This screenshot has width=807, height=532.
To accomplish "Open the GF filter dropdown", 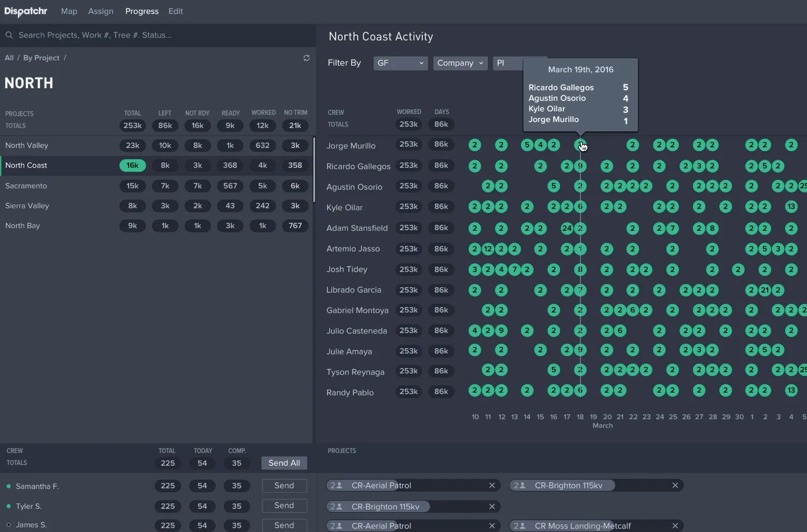I will point(401,63).
